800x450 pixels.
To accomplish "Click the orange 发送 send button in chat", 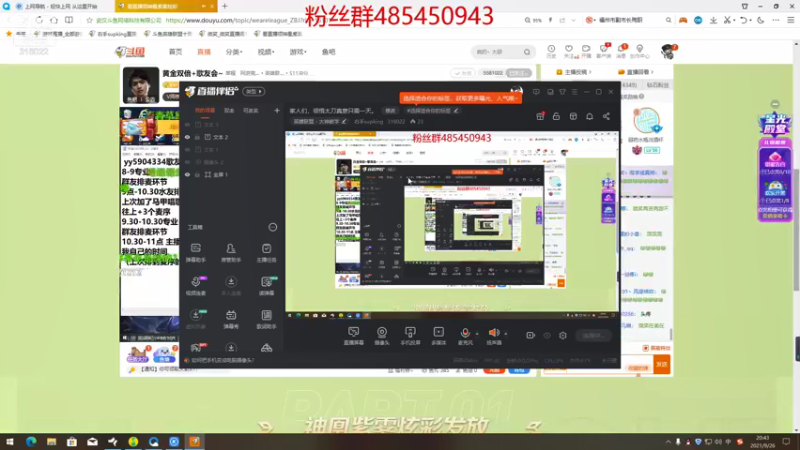I will pos(662,364).
